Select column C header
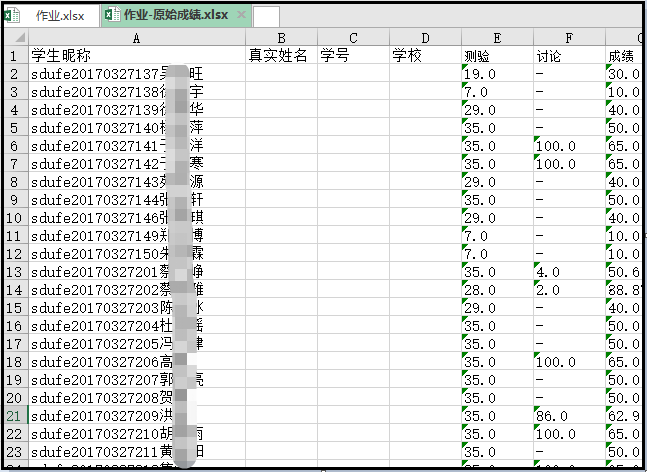The height and width of the screenshot is (472, 647). [x=353, y=38]
